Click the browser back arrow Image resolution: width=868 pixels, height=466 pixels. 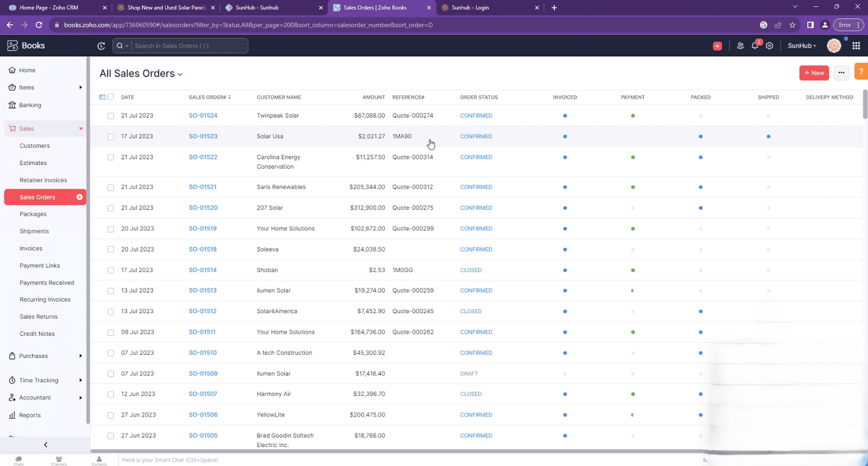tap(10, 25)
